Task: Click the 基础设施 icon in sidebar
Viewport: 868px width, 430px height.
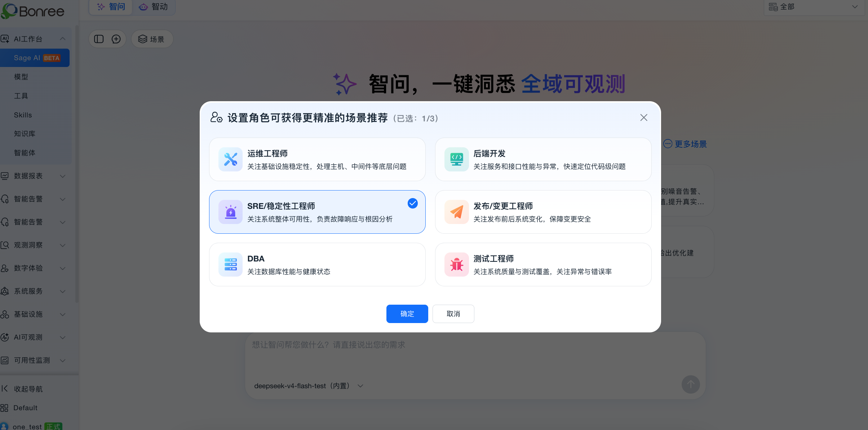Action: pos(5,314)
